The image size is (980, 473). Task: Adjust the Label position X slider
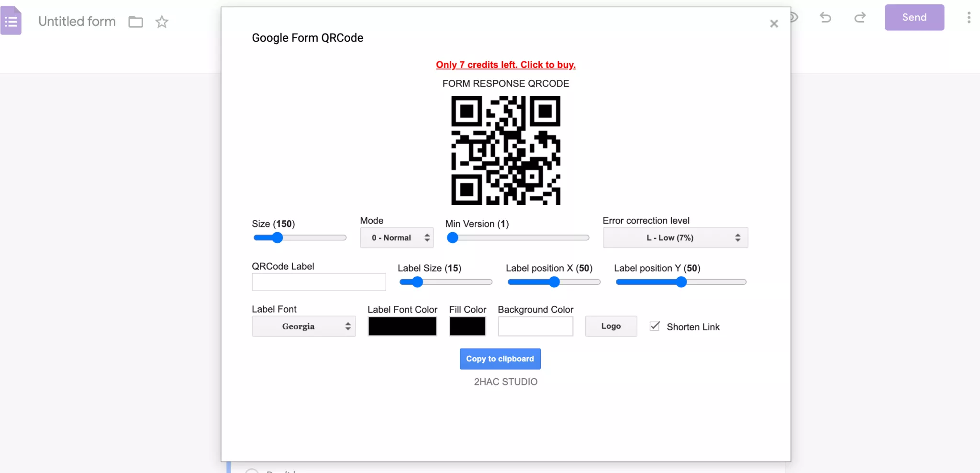[x=554, y=282]
